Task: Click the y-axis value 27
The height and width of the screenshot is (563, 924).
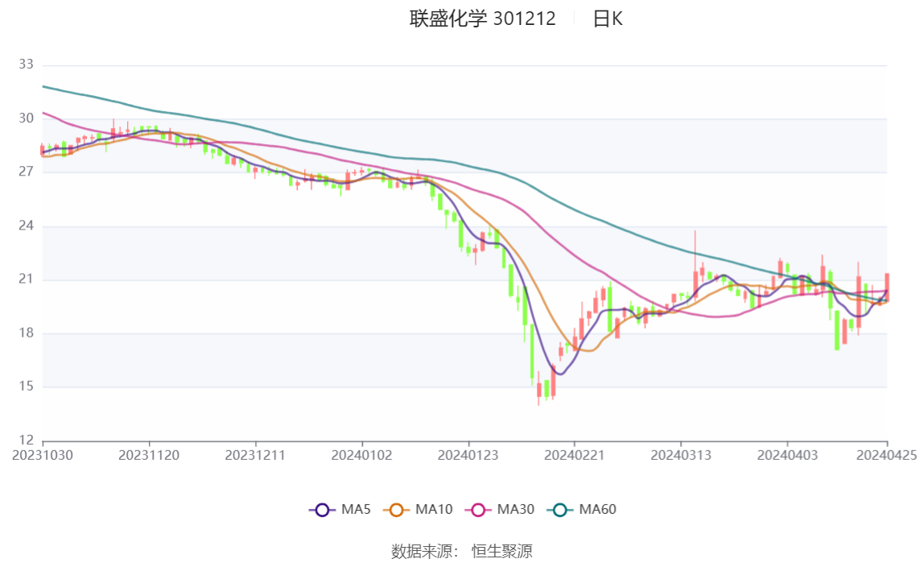Action: (26, 172)
